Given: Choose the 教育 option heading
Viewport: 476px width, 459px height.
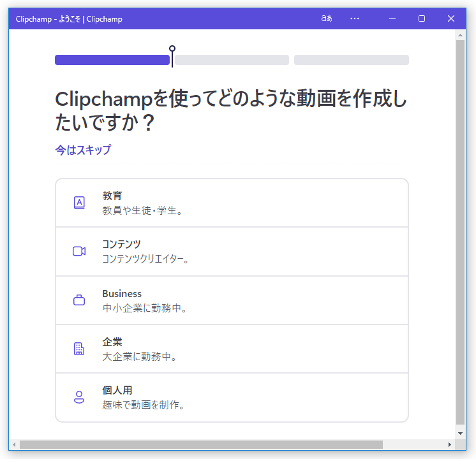Looking at the screenshot, I should [112, 196].
